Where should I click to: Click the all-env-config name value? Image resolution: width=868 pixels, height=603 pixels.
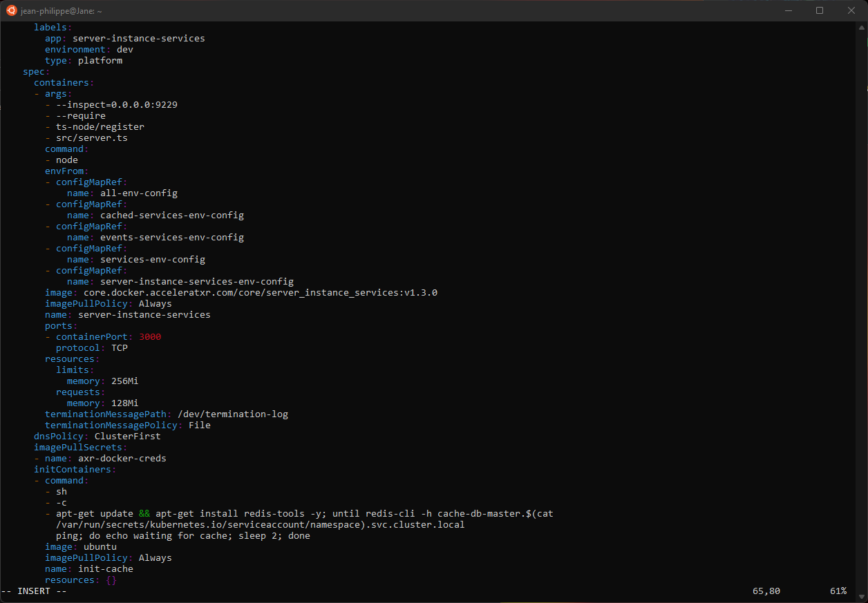139,193
